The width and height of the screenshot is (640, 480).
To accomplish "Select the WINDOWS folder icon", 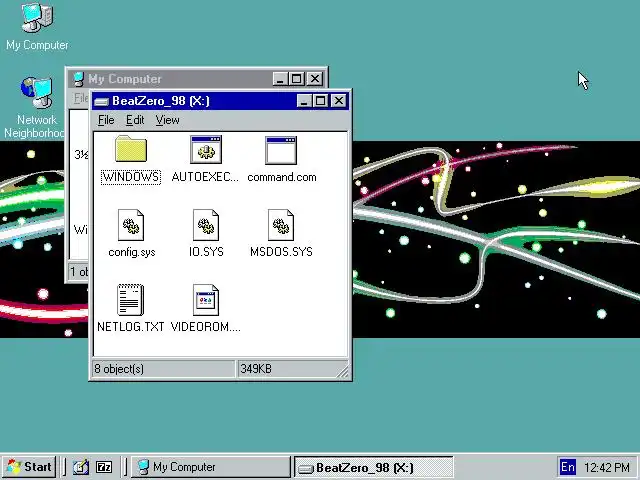I will coord(131,149).
